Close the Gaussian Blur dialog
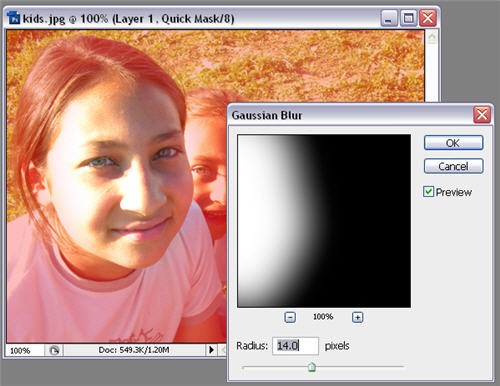This screenshot has height=386, width=500. (x=482, y=115)
